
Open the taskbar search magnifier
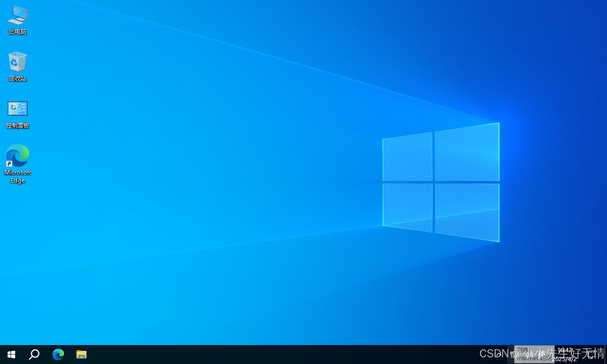34,355
